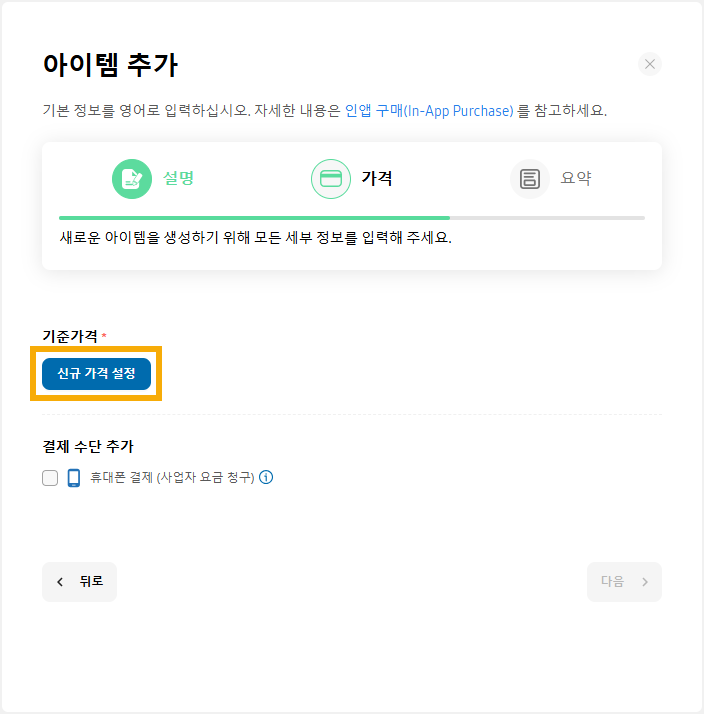Viewport: 704px width, 714px height.
Task: Click the green step progress bar
Action: (255, 218)
